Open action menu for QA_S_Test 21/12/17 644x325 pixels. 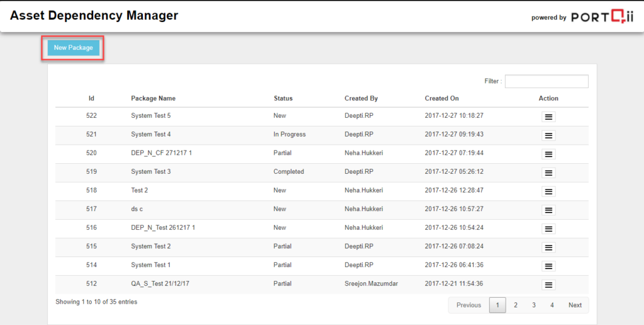pyautogui.click(x=548, y=285)
